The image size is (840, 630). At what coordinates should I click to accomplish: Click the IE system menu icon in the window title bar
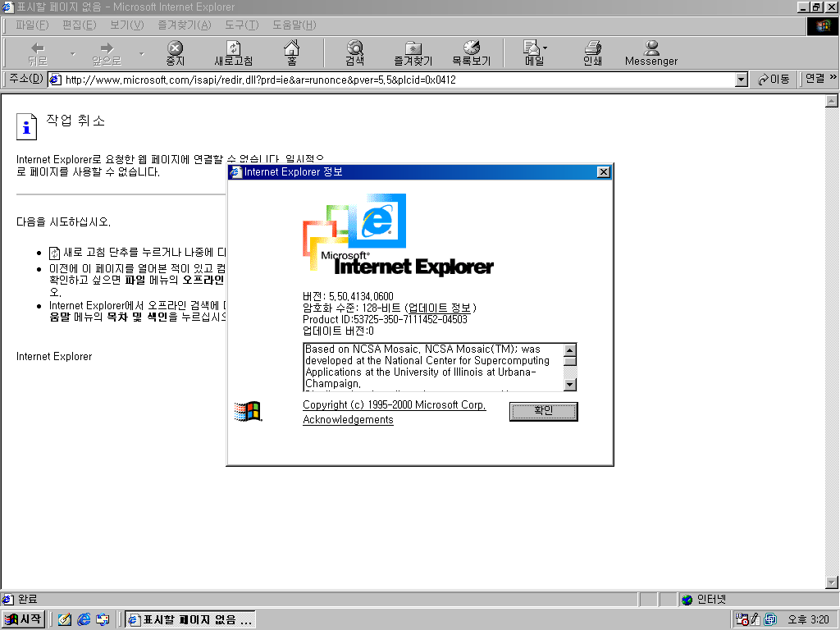(x=7, y=7)
